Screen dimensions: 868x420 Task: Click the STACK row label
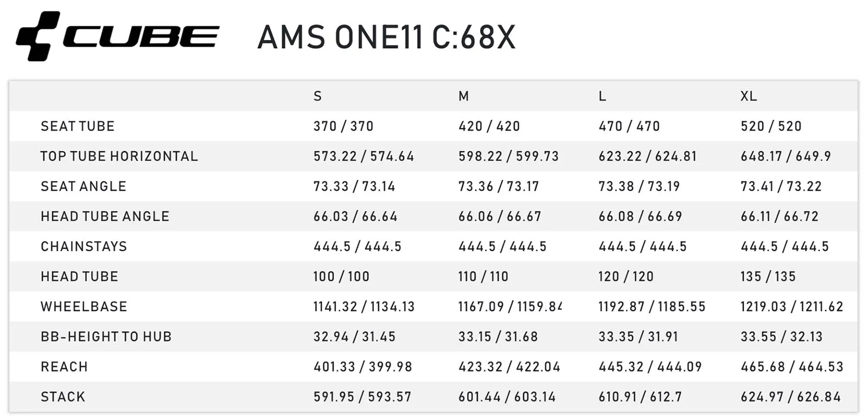click(x=63, y=397)
